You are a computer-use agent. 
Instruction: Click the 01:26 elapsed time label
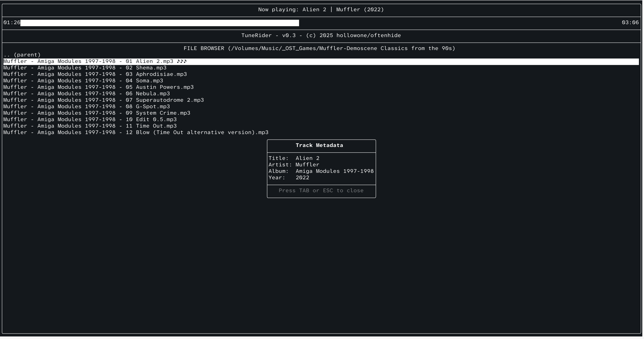tap(12, 23)
